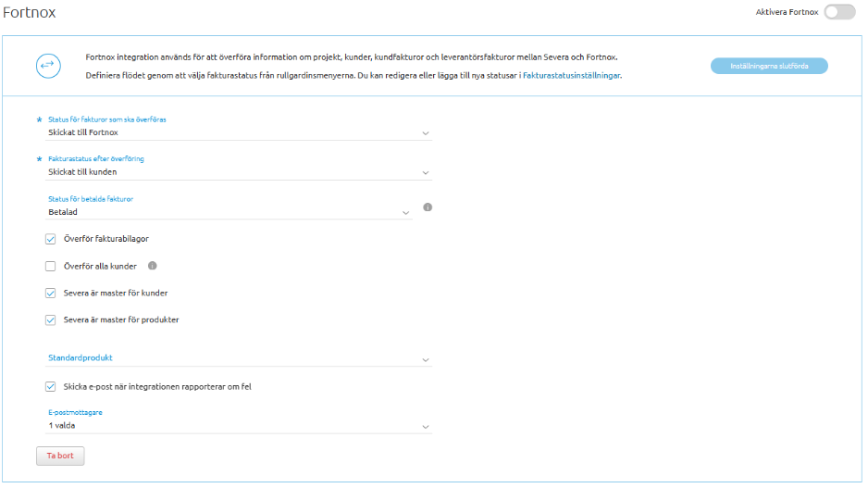Expand the Standardprodukt dropdown
The height and width of the screenshot is (488, 868).
point(425,359)
